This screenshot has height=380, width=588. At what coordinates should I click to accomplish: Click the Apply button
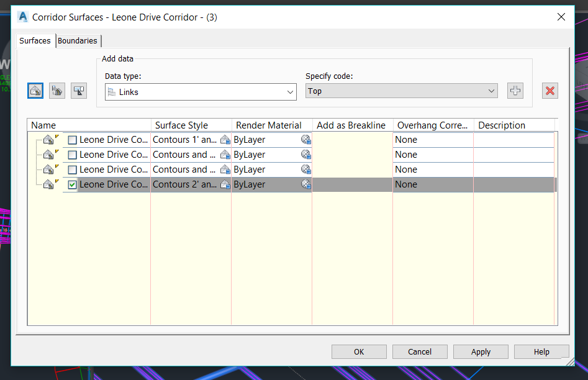[x=481, y=352]
